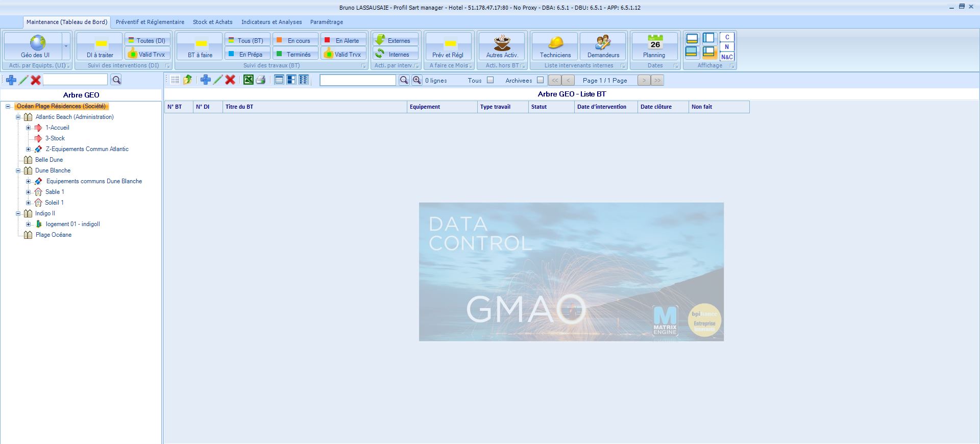Open BT à faire list
The height and width of the screenshot is (444, 980).
[x=200, y=46]
